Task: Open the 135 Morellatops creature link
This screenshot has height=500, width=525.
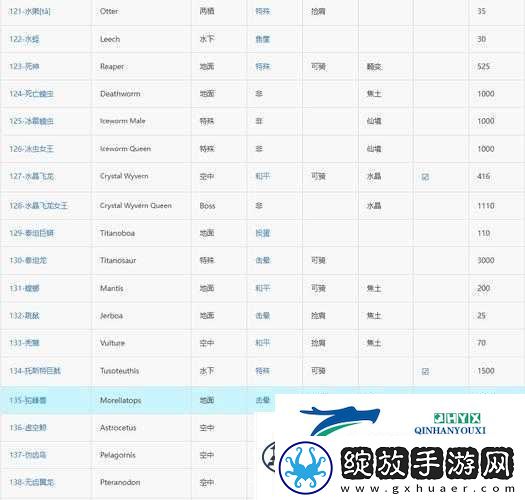Action: coord(28,400)
